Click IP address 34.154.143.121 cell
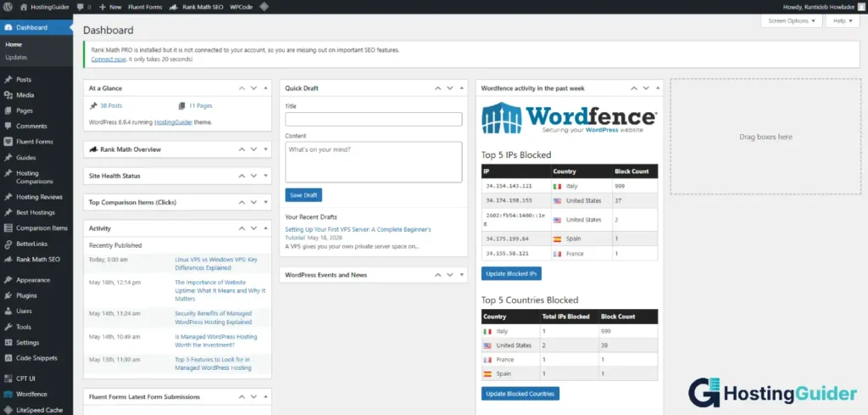868x415 pixels. click(516, 186)
